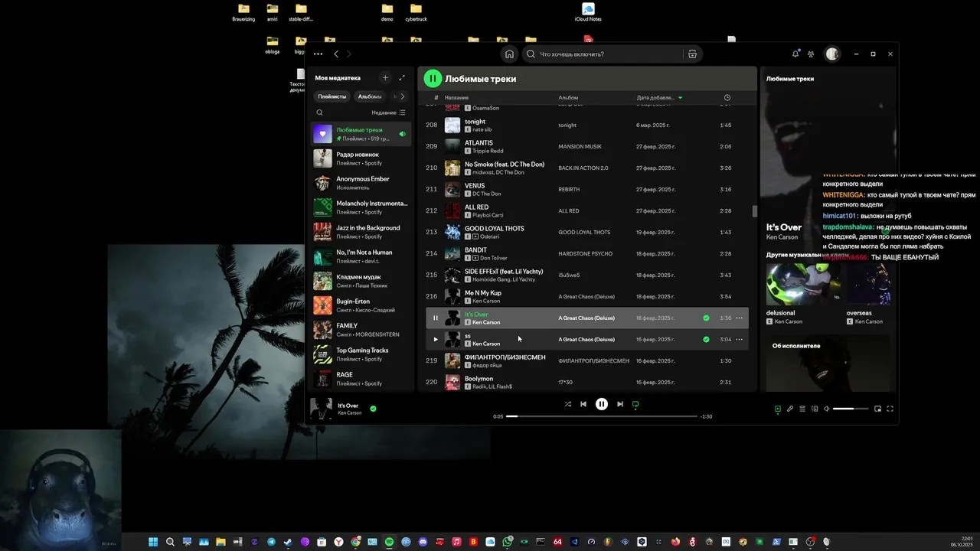Mute with the volume speaker icon
Image resolution: width=980 pixels, height=551 pixels.
pos(827,409)
